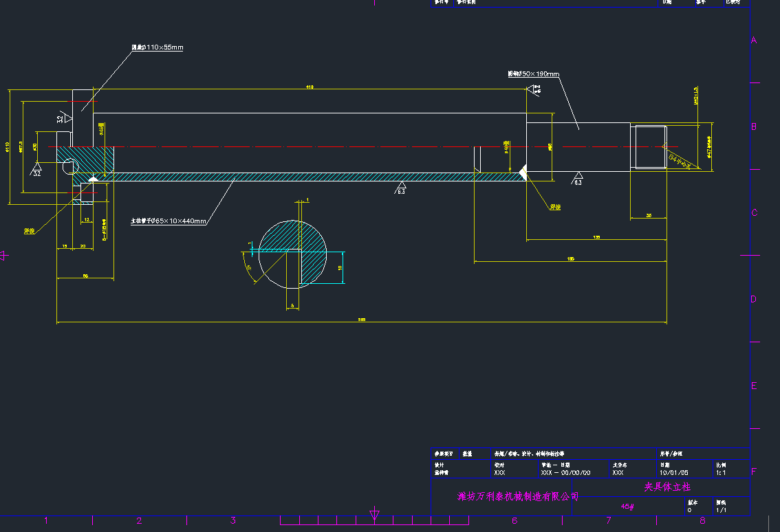Select the small circle hole in hatched flange
780x532 pixels.
click(x=69, y=166)
